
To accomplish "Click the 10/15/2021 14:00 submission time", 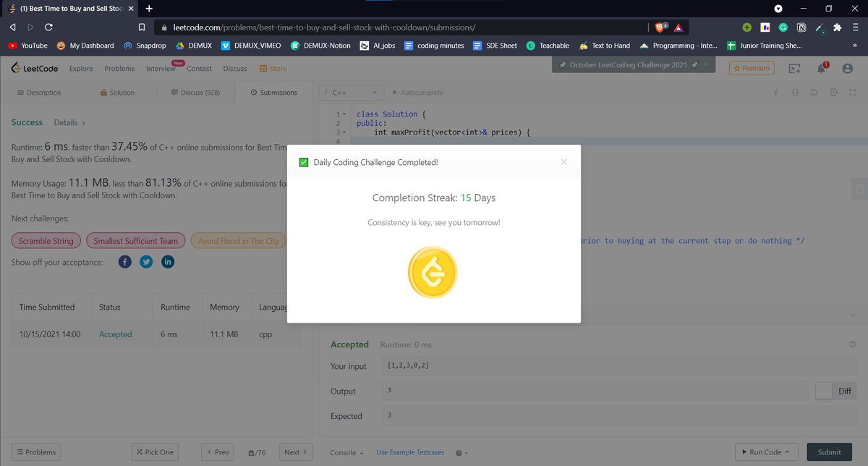I will click(50, 334).
